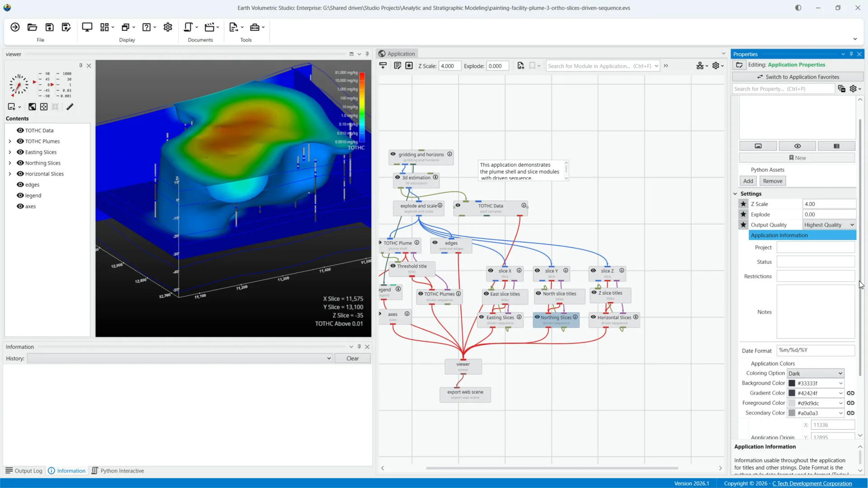This screenshot has height=488, width=868.
Task: Select the Application tab header
Action: [x=396, y=54]
